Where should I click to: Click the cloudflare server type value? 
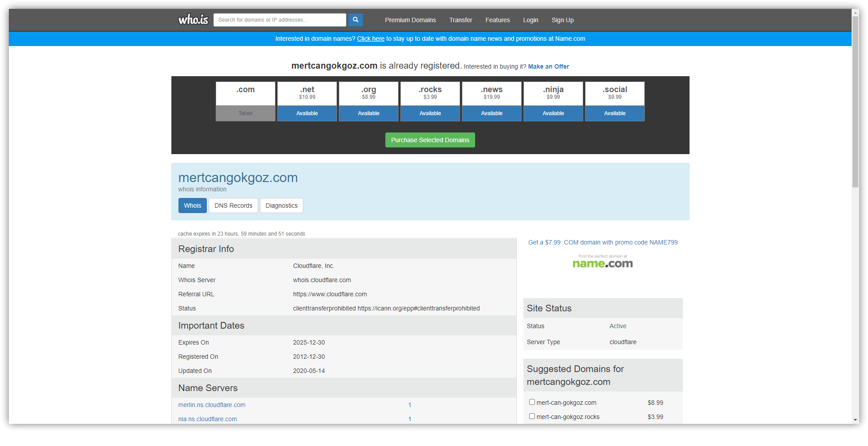tap(623, 342)
